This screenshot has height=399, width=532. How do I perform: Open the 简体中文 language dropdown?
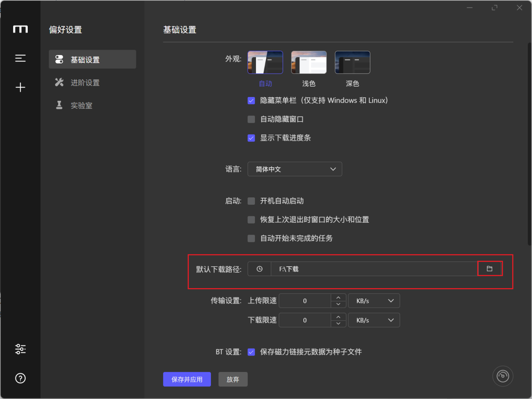[295, 169]
